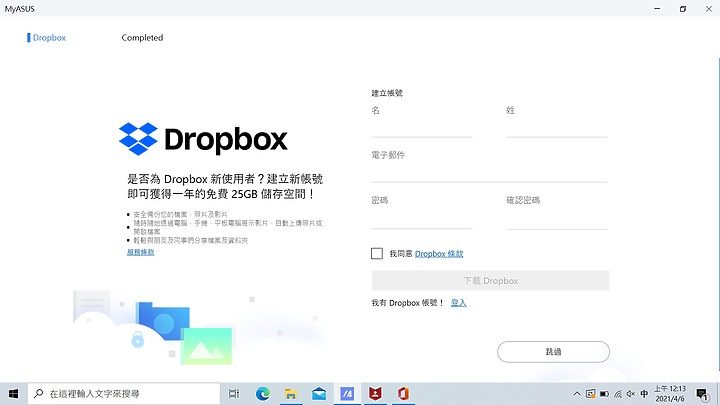Screen dimensions: 720x405
Task: Open McAfee security from the taskbar
Action: (375, 394)
